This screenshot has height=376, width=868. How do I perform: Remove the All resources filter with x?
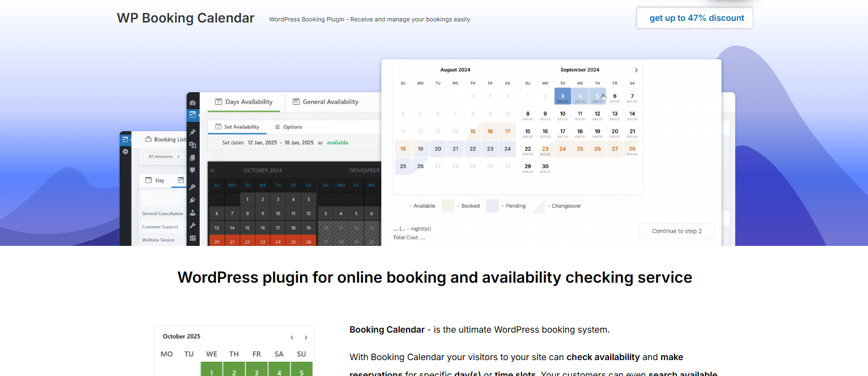coord(178,156)
